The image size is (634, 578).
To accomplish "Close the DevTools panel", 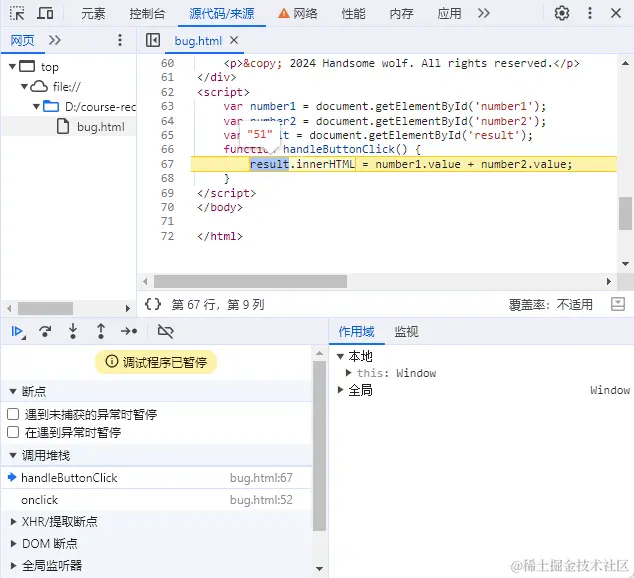I will (x=616, y=13).
